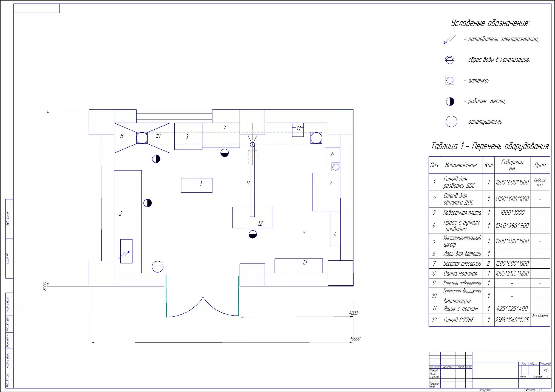Click the '2388*1060*1425' dimensions cell
This screenshot has width=555, height=392.
point(512,320)
